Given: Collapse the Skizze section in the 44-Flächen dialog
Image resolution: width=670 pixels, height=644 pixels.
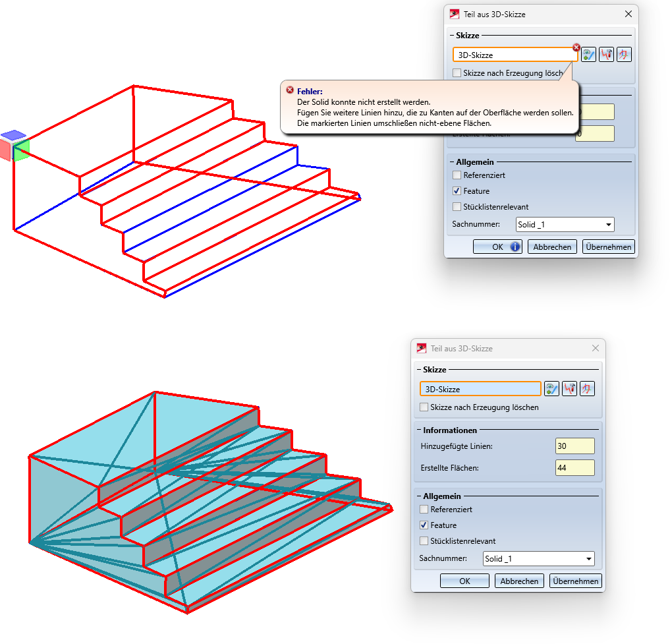Looking at the screenshot, I should [419, 370].
